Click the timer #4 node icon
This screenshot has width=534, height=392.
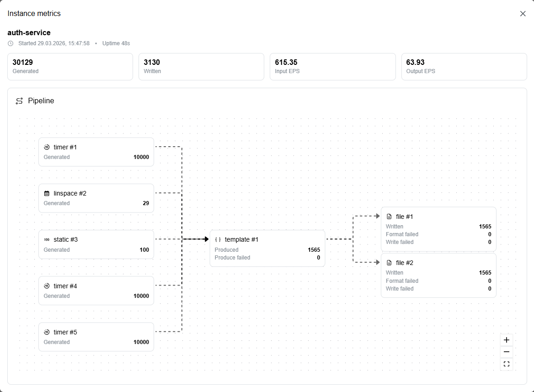(x=47, y=286)
